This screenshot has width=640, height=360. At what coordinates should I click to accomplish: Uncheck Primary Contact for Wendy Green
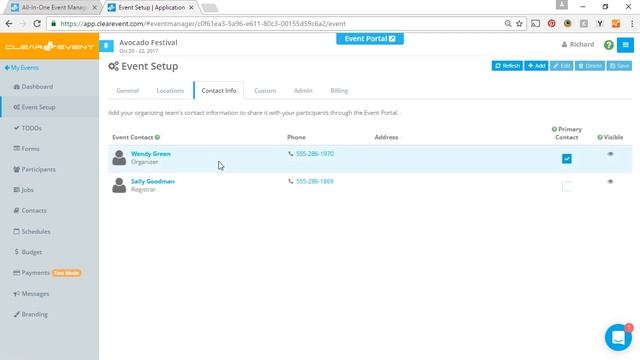[567, 158]
